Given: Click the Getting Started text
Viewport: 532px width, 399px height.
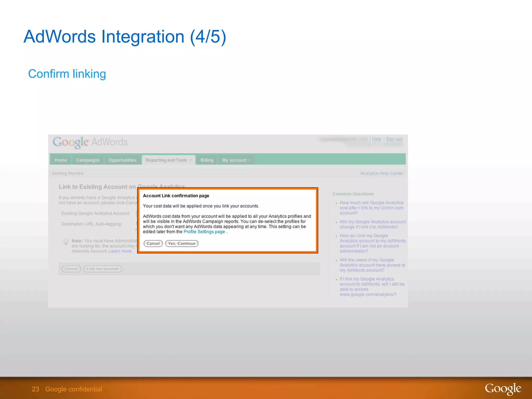Looking at the screenshot, I should tap(68, 173).
